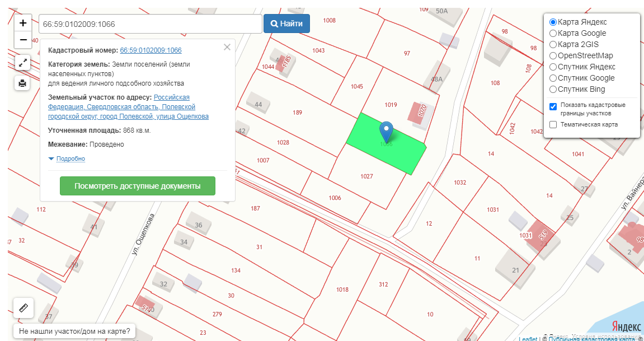
Task: Click parcel label 1019 on map
Action: pos(391,104)
